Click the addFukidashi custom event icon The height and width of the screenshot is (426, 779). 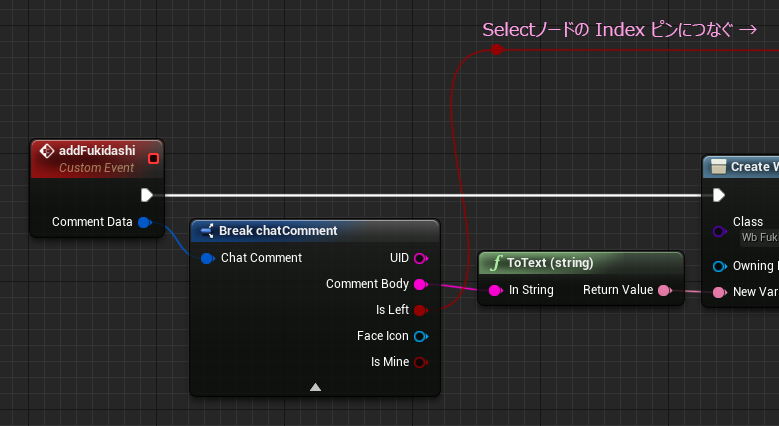pos(47,151)
